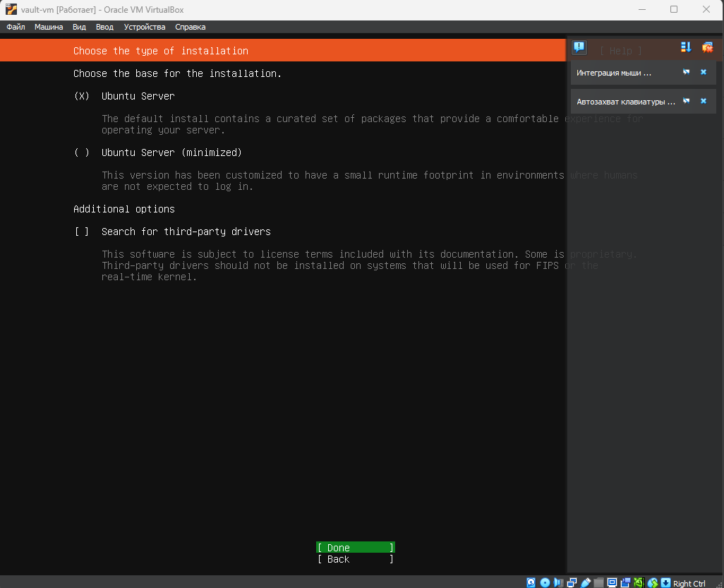Suppress the Автозахват клавиатуры notification in future

[686, 101]
